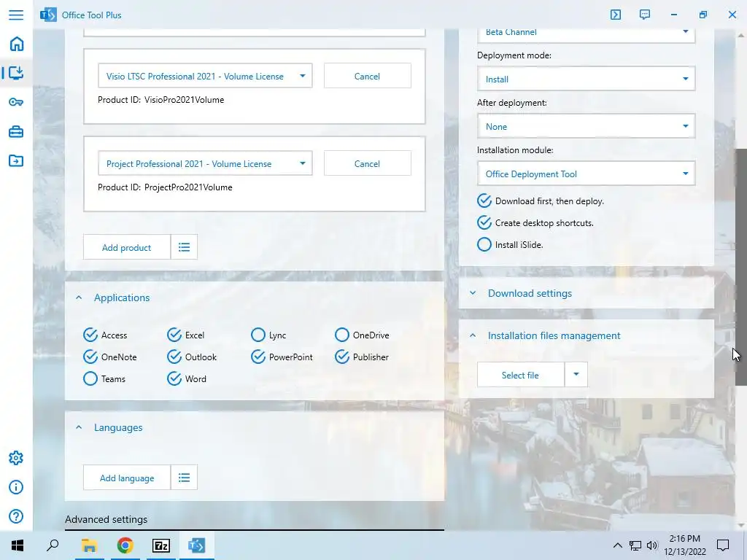Image resolution: width=747 pixels, height=560 pixels.
Task: Uncheck the Publisher application
Action: click(x=362, y=357)
